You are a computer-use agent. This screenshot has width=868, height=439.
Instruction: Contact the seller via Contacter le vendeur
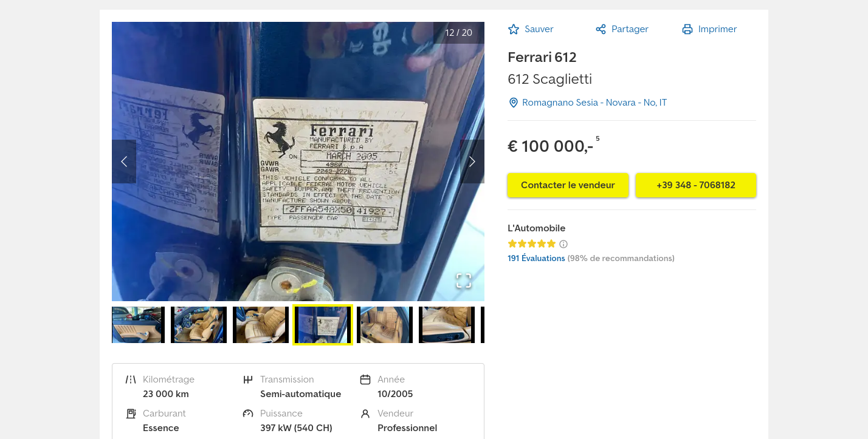568,185
